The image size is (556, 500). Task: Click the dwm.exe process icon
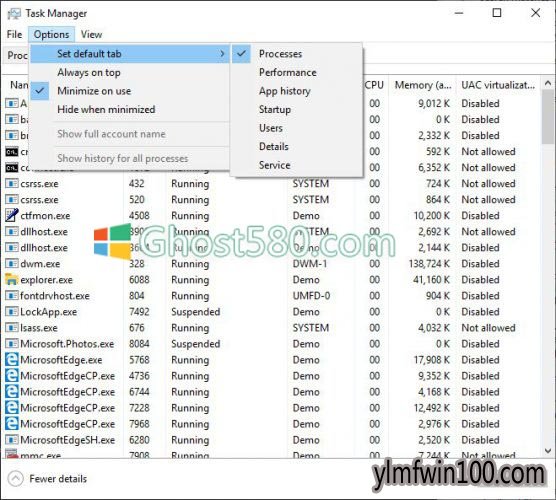tap(12, 263)
